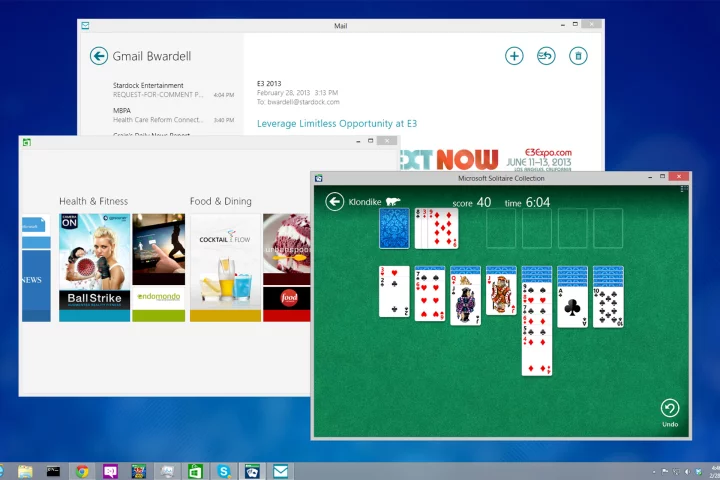This screenshot has width=720, height=480.
Task: Open the green Store app in the taskbar
Action: [195, 471]
